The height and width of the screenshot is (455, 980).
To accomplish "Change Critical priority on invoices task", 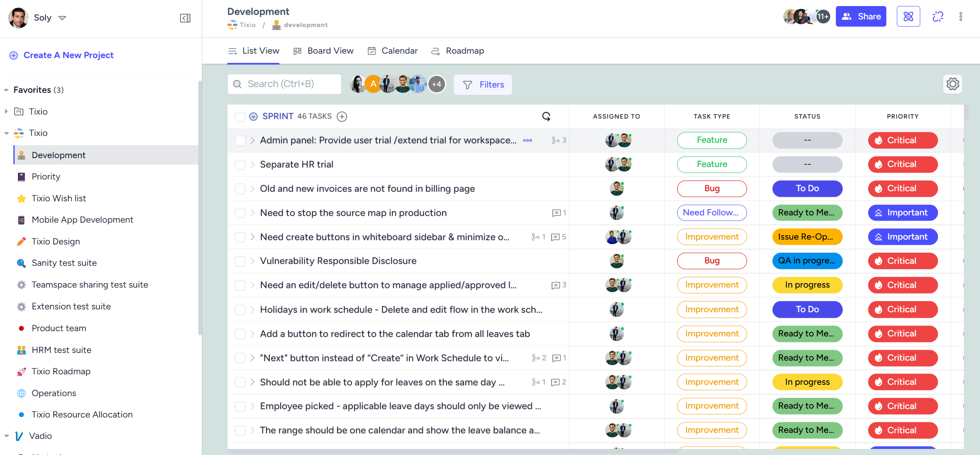I will pyautogui.click(x=902, y=188).
